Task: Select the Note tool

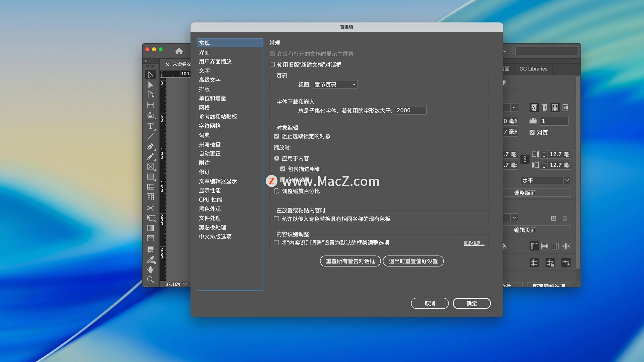Action: point(151,249)
